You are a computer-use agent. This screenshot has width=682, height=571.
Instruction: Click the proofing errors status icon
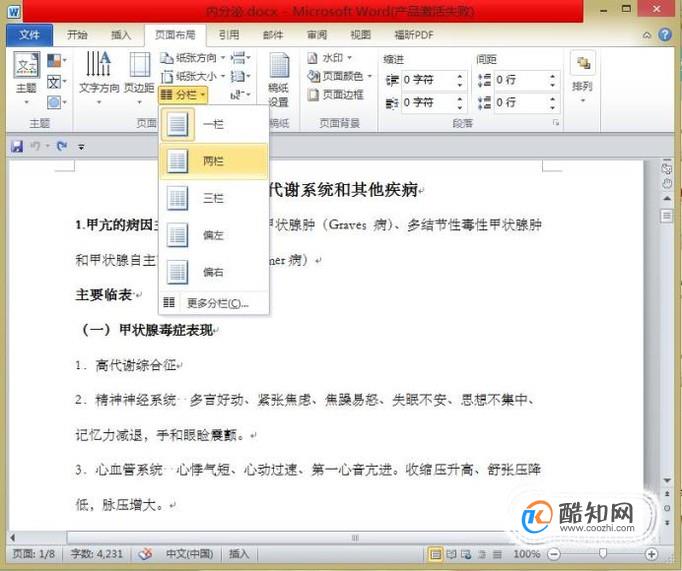[145, 554]
